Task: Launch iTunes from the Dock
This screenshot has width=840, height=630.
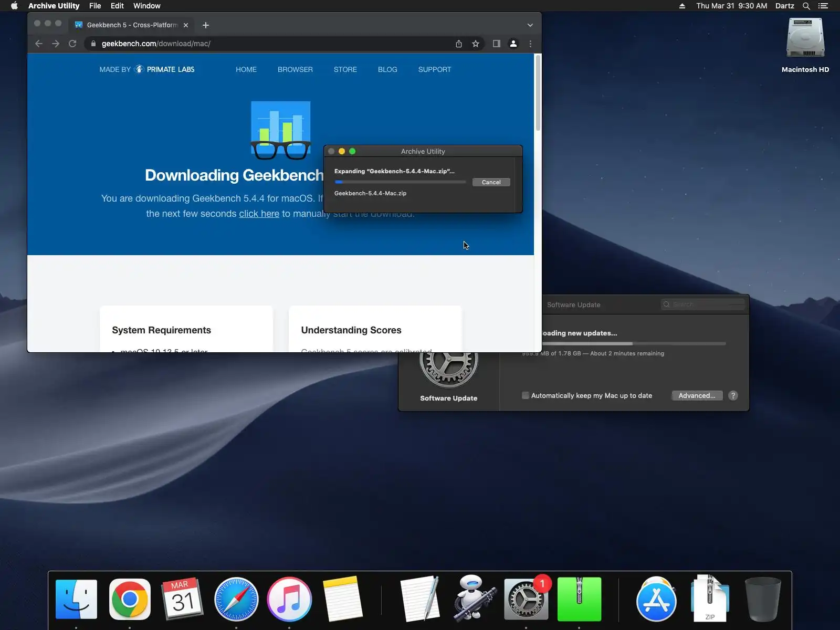Action: pos(289,599)
